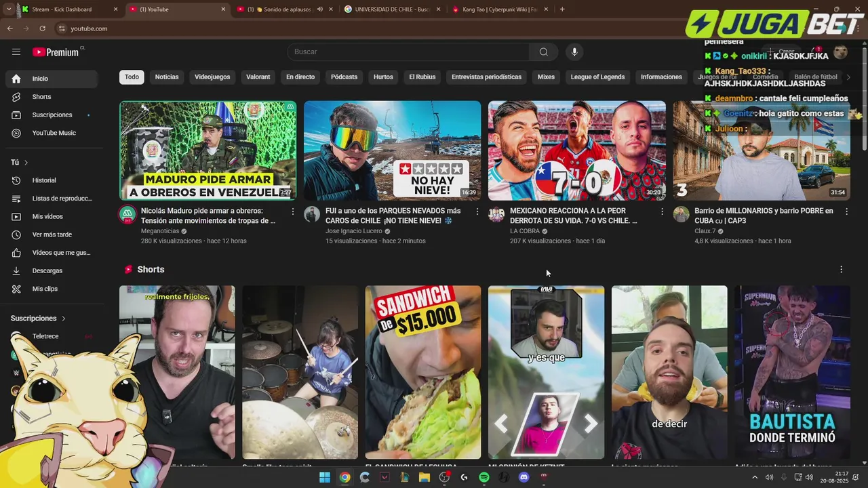The width and height of the screenshot is (868, 488).
Task: Select the Todo filter chip
Action: [132, 77]
